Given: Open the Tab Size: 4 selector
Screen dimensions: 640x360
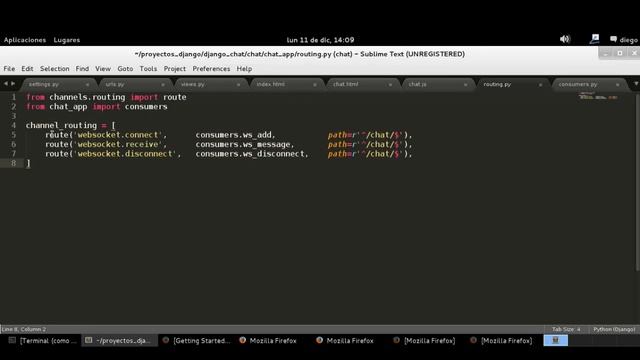Looking at the screenshot, I should tap(566, 329).
